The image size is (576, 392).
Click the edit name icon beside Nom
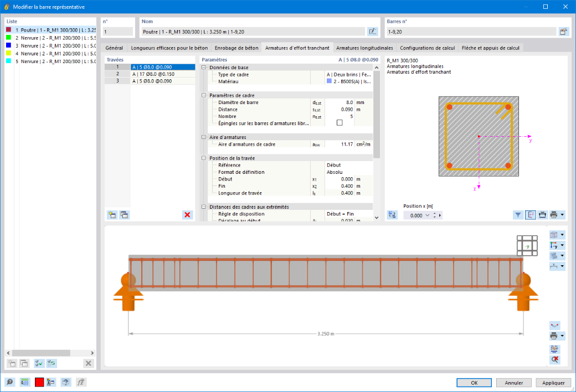tap(373, 32)
